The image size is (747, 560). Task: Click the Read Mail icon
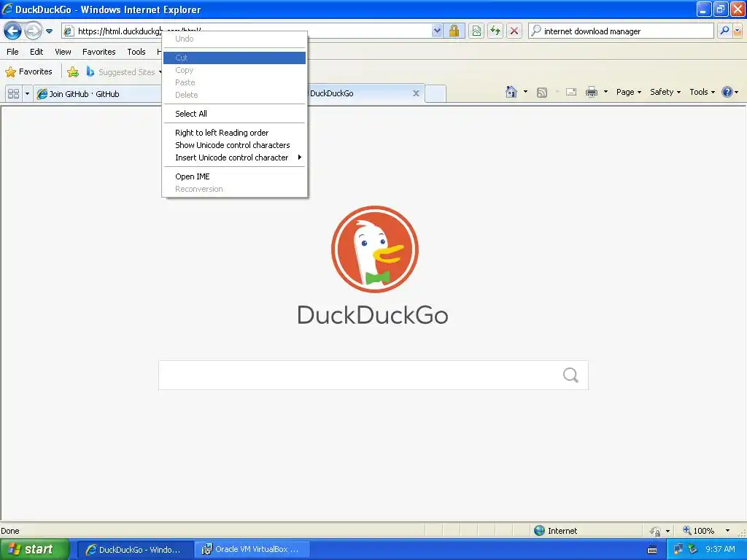(571, 92)
